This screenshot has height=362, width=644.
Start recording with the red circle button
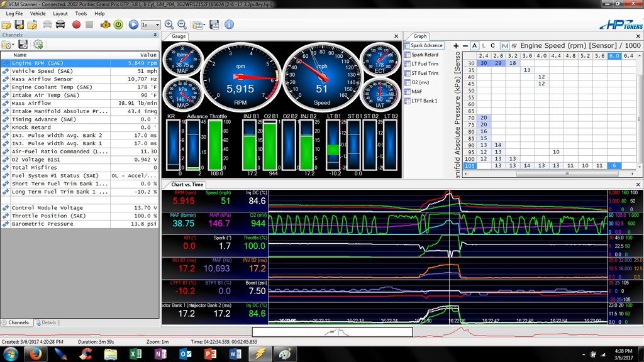point(76,25)
